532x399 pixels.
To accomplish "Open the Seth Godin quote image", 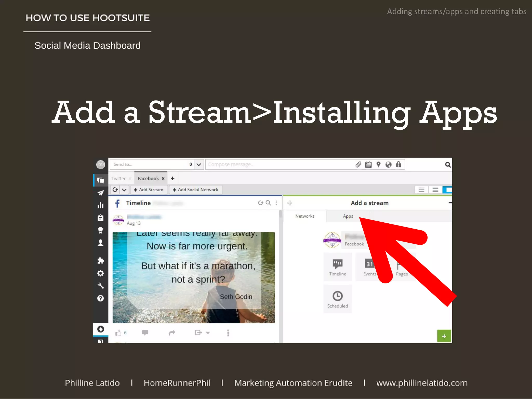I will [x=194, y=277].
